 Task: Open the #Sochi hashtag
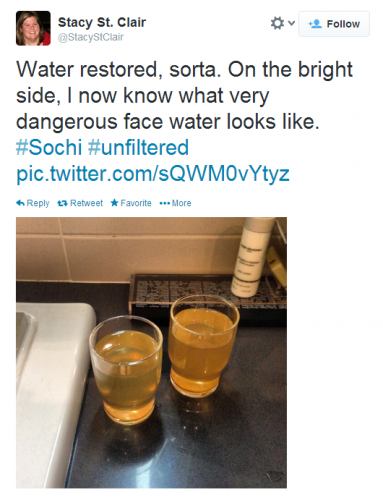coord(49,148)
